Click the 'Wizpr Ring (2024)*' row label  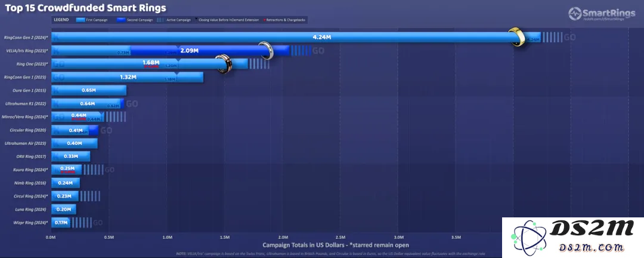pyautogui.click(x=31, y=223)
